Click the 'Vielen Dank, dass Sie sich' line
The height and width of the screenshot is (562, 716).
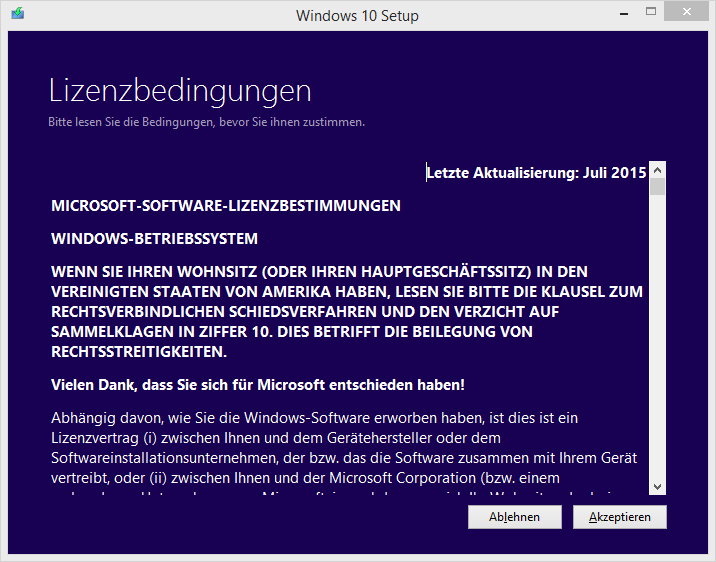tap(258, 385)
